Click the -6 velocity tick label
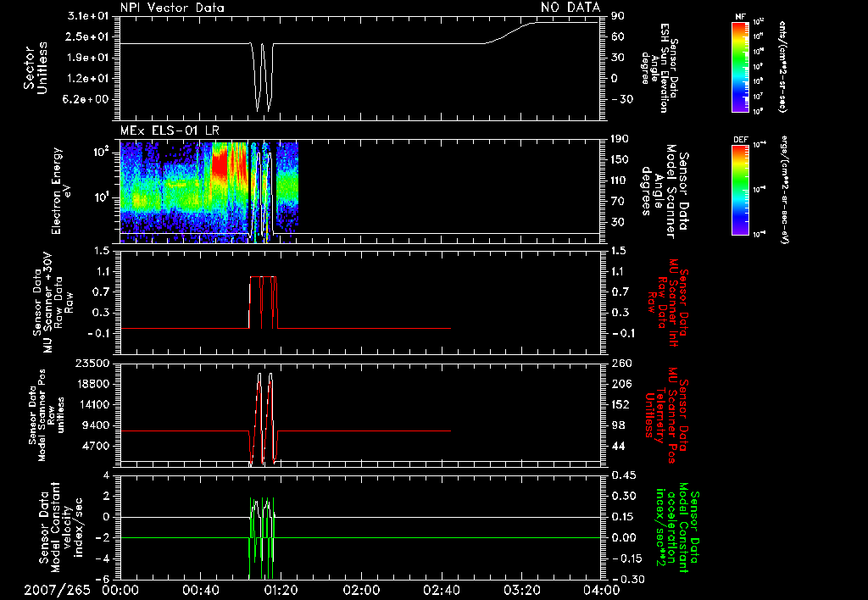Screen dimensions: 868x600 (103, 580)
